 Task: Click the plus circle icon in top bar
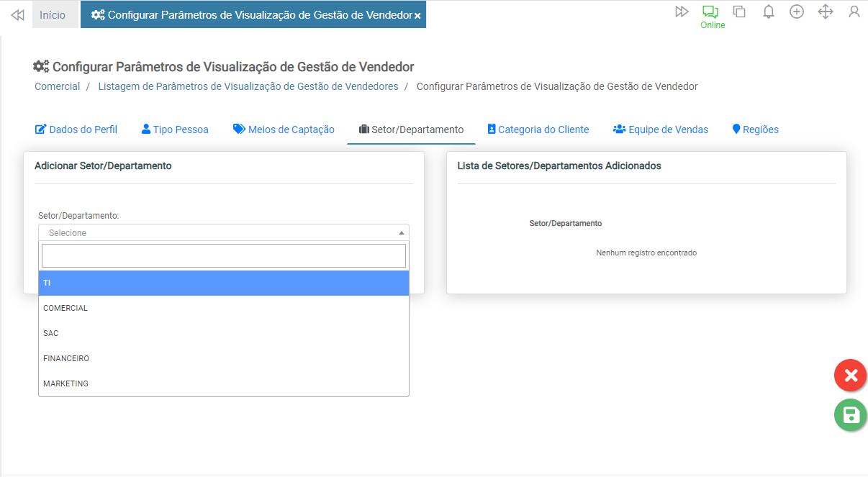click(797, 12)
